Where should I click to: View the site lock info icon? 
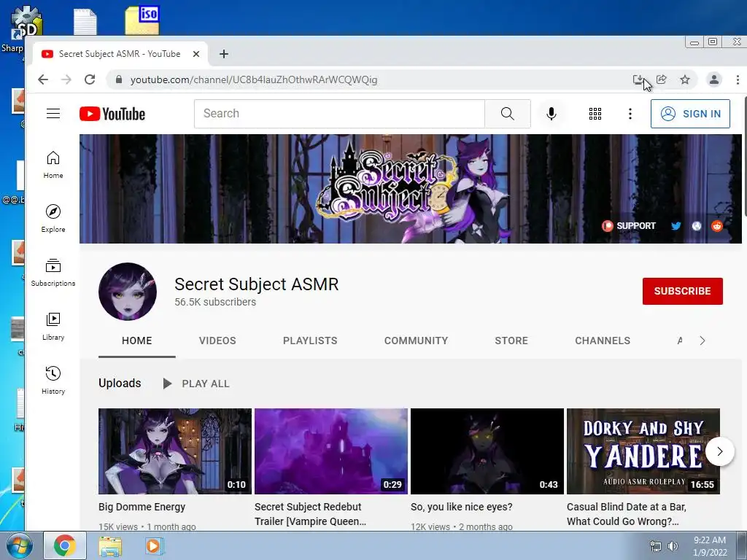(x=119, y=79)
